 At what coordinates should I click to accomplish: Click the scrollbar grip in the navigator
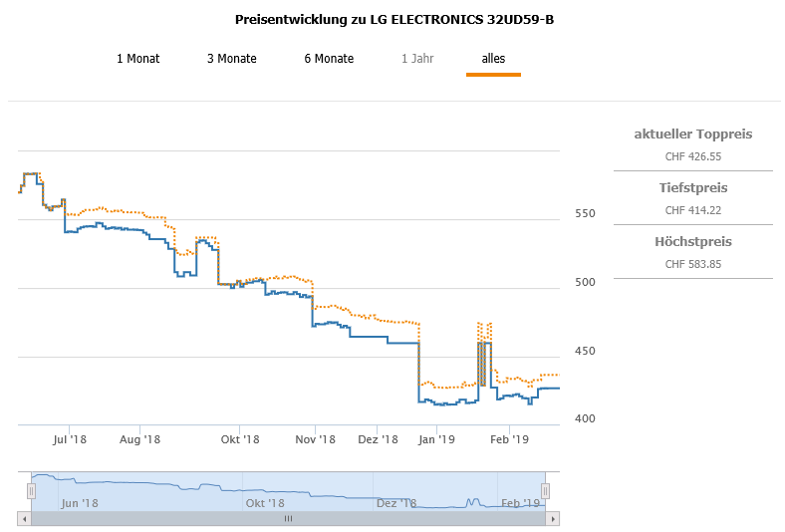click(x=288, y=519)
